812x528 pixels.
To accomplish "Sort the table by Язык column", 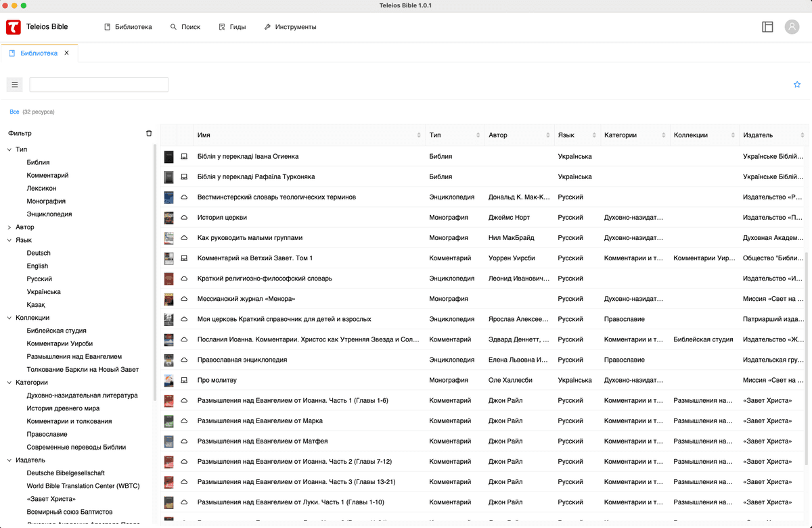I will pyautogui.click(x=594, y=135).
